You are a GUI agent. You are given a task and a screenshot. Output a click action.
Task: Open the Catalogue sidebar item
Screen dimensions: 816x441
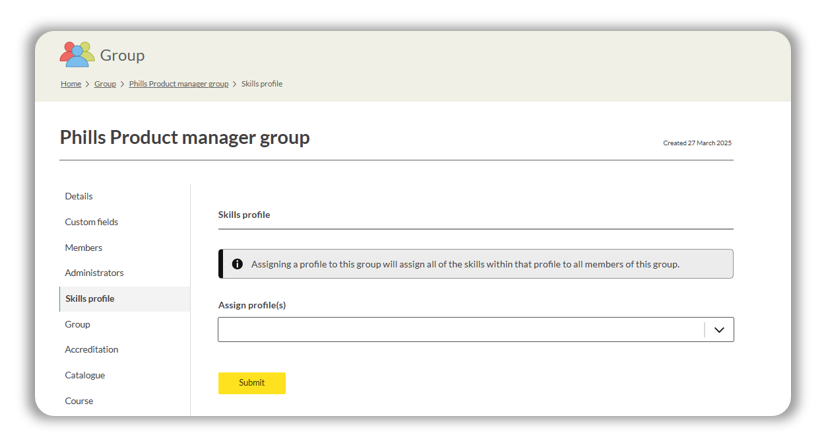[x=85, y=375]
